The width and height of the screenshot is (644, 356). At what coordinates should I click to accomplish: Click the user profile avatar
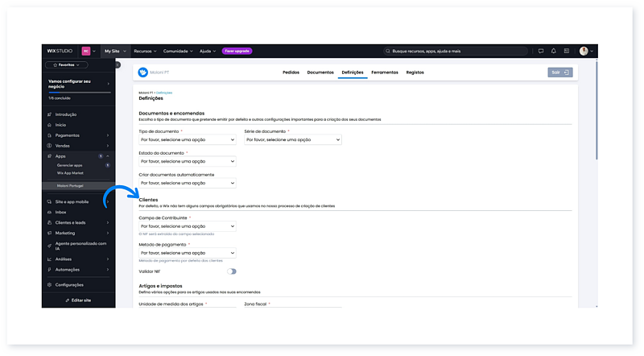(x=584, y=51)
